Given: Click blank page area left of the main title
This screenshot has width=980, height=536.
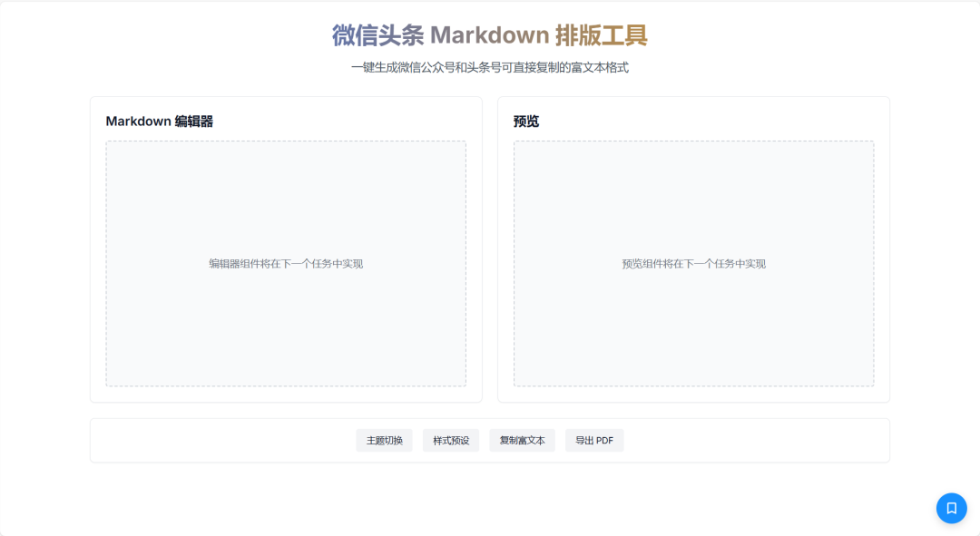Looking at the screenshot, I should tap(181, 36).
